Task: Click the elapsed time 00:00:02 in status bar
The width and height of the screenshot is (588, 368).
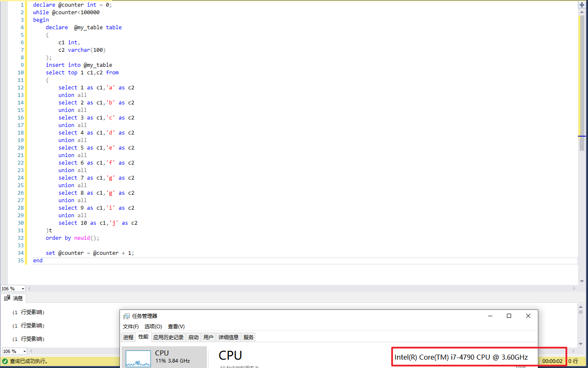Action: tap(552, 361)
